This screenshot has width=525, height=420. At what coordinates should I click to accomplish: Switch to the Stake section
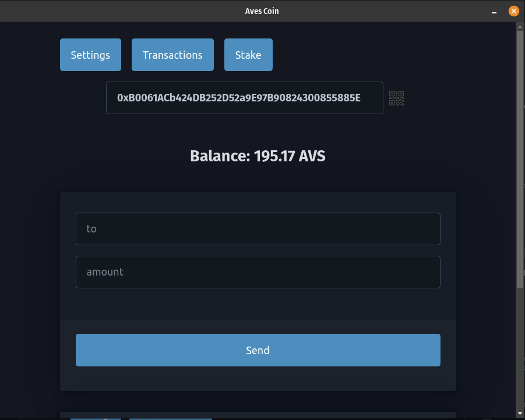click(x=248, y=54)
